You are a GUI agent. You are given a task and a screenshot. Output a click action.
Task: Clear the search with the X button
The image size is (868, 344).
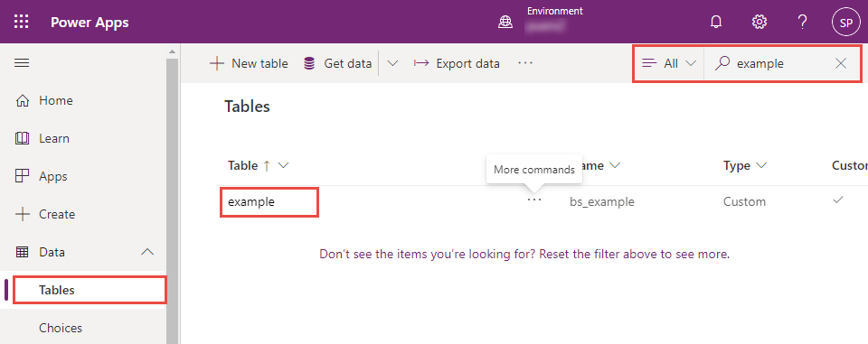tap(841, 63)
